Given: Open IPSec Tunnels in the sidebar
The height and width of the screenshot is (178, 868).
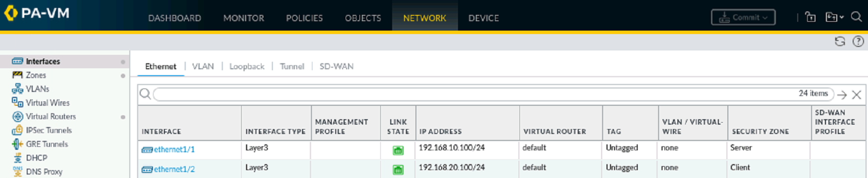Looking at the screenshot, I should 49,131.
